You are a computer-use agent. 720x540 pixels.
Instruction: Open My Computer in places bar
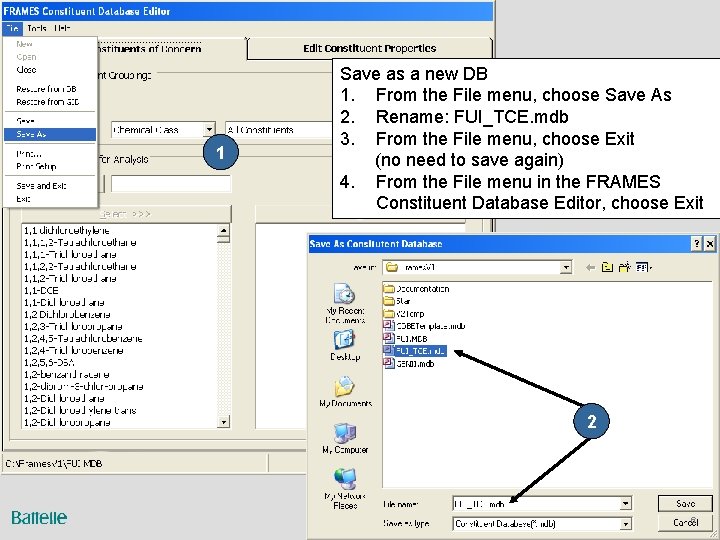point(345,439)
